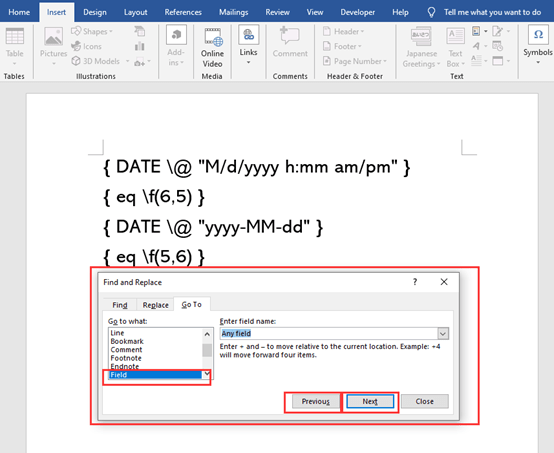This screenshot has width=554, height=453.
Task: Click the Signature Line icon
Action: pos(497,31)
